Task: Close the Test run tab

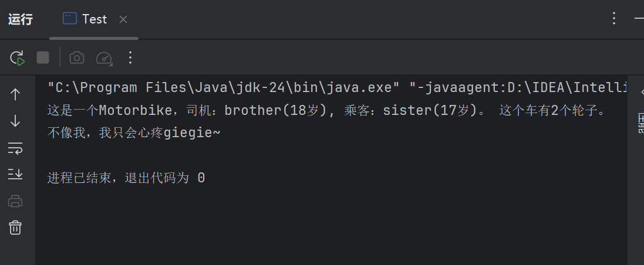Action: [123, 19]
